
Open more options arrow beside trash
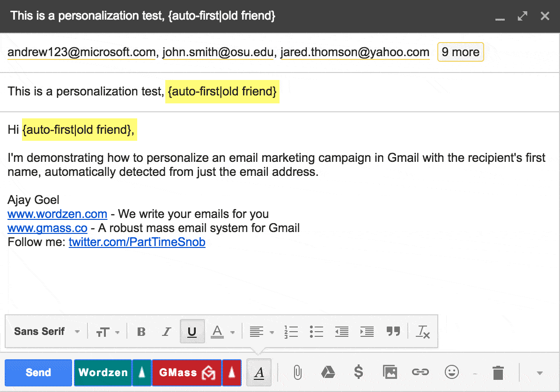tap(539, 373)
